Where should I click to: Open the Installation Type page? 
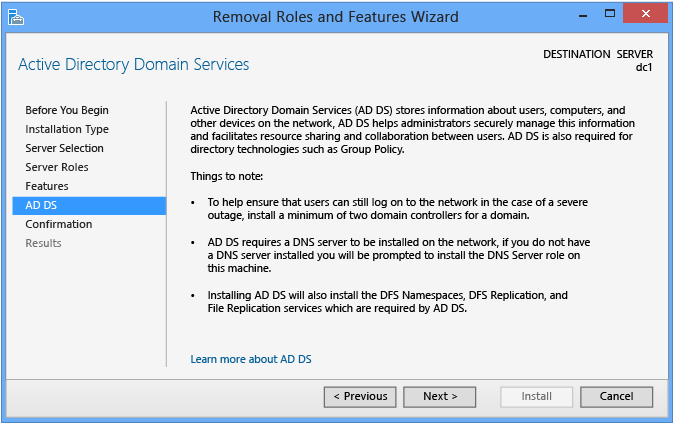tap(67, 129)
